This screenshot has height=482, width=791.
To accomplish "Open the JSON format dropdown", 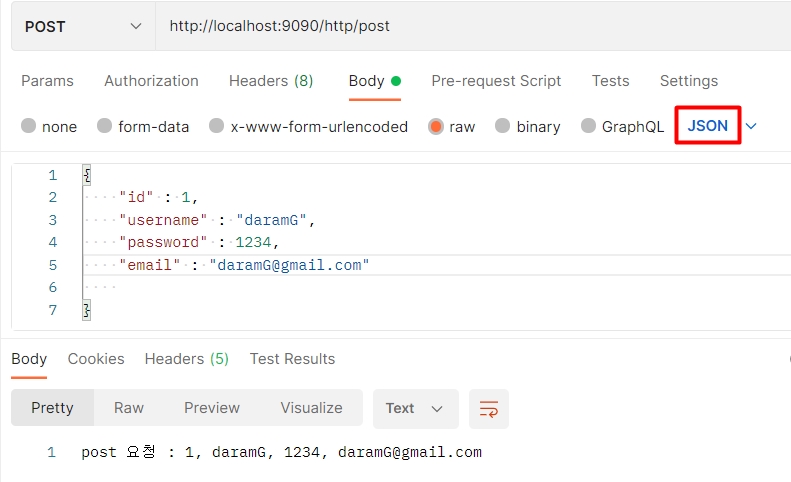I will click(707, 125).
